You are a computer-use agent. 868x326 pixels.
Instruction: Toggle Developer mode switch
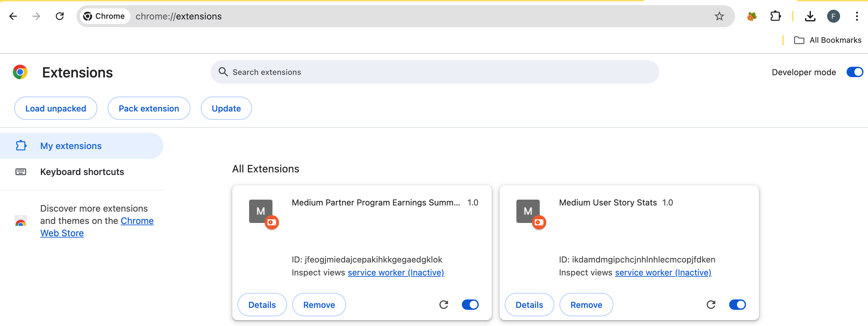[x=854, y=72]
